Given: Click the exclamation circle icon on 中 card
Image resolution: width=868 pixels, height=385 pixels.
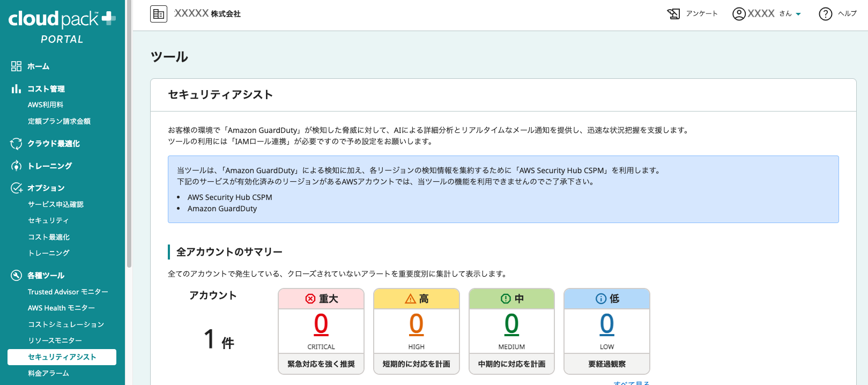Looking at the screenshot, I should (x=506, y=299).
